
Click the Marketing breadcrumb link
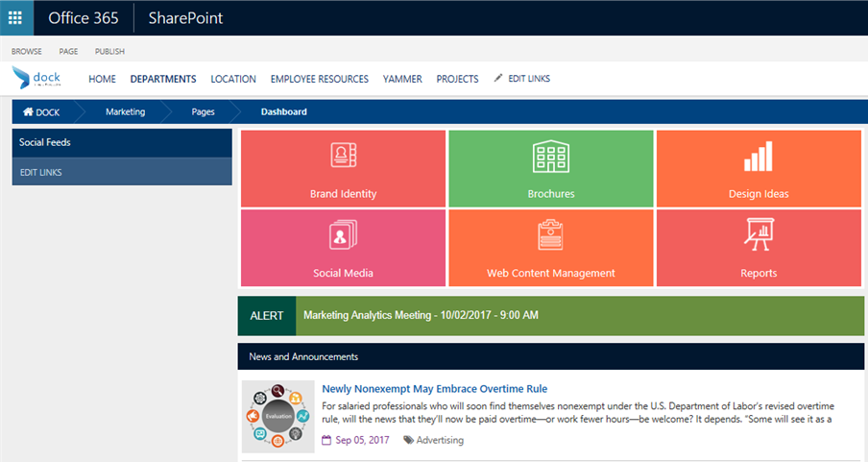click(125, 112)
